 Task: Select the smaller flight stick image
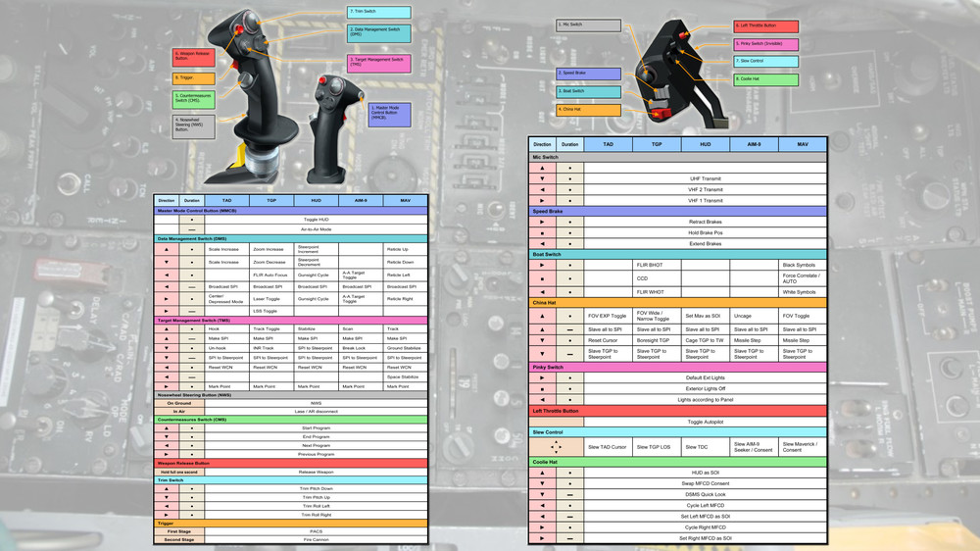click(334, 128)
